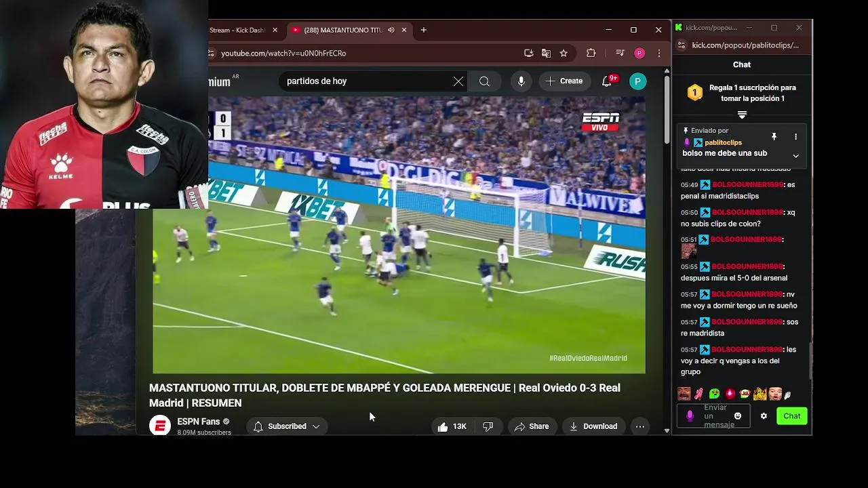Viewport: 868px width, 488px height.
Task: Open Kick chat settings gear icon
Action: coord(764,416)
